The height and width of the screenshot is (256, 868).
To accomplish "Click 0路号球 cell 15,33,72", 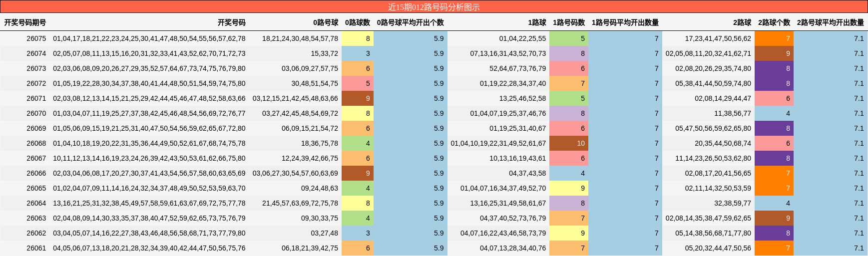I will click(x=325, y=53).
